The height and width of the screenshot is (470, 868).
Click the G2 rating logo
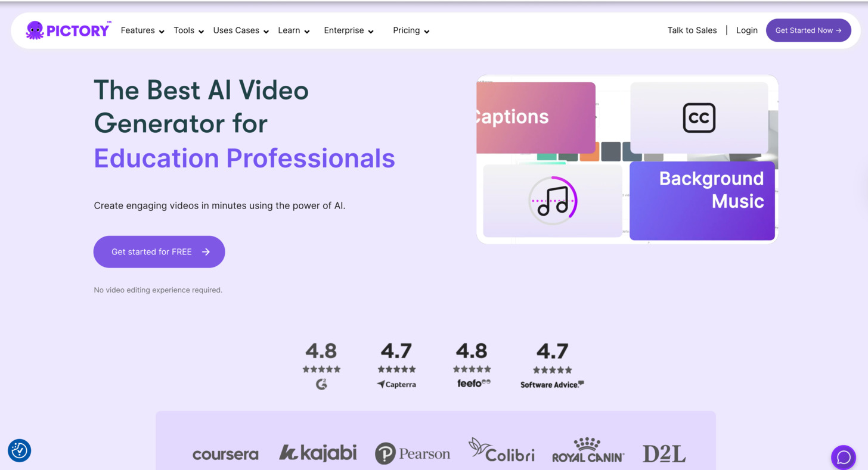(x=321, y=384)
